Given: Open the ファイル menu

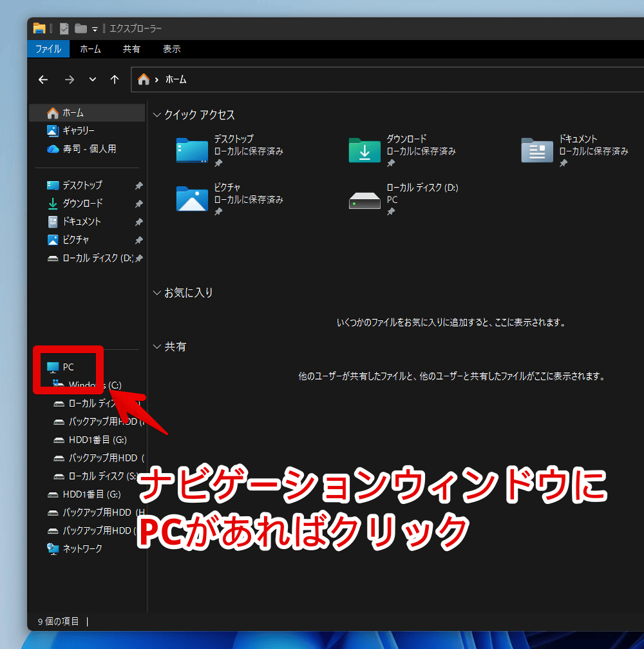Looking at the screenshot, I should [48, 49].
